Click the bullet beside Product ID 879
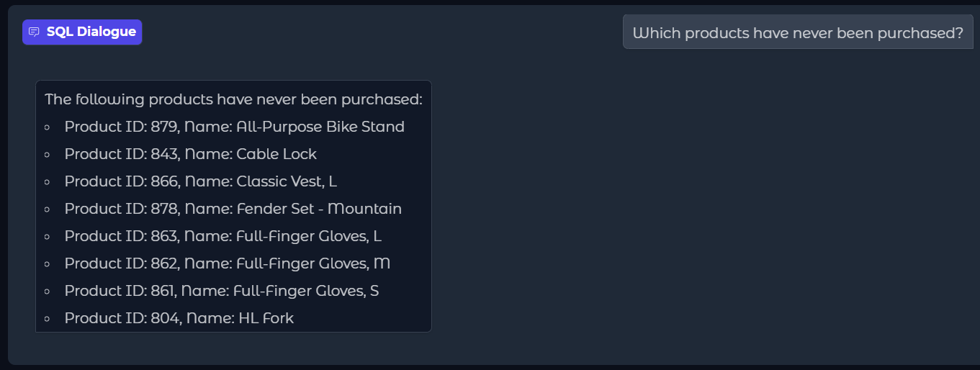Screen dimensions: 980x370 click(48, 127)
